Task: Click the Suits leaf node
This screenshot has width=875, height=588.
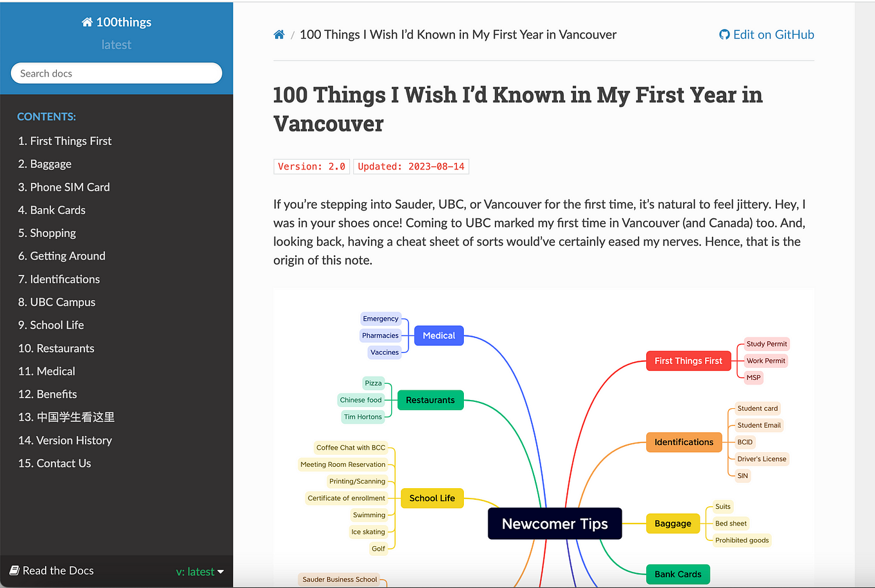Action: (x=723, y=506)
